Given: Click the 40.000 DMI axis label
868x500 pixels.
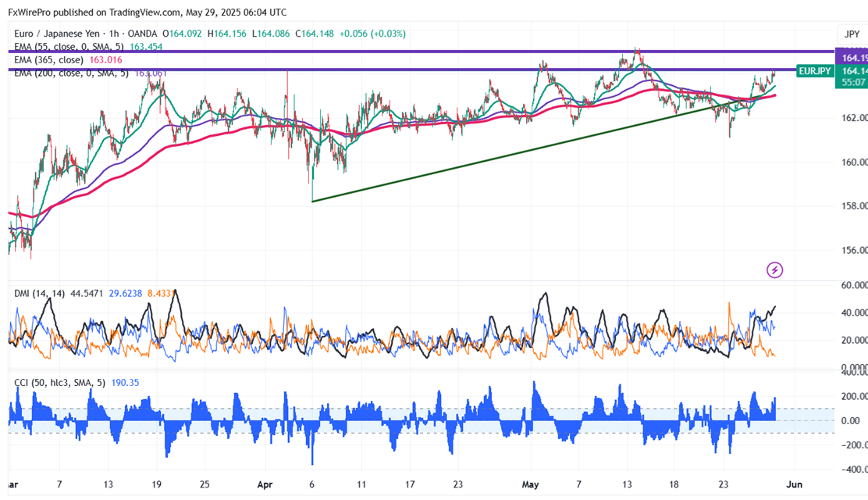Looking at the screenshot, I should [854, 312].
